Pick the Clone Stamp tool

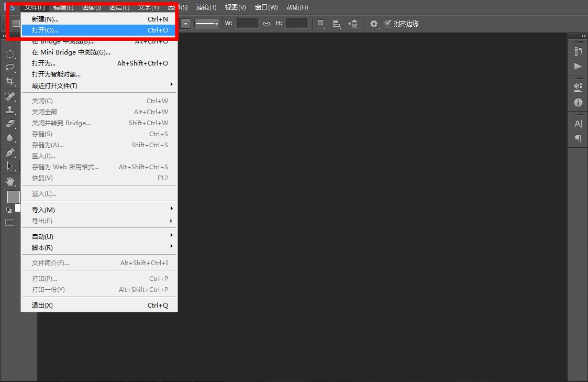10,110
